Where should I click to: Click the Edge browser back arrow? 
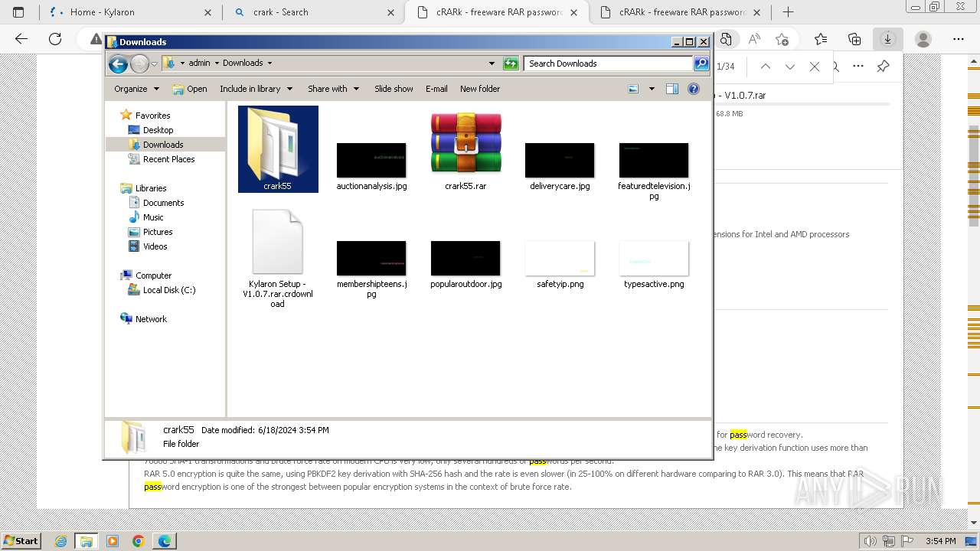21,39
